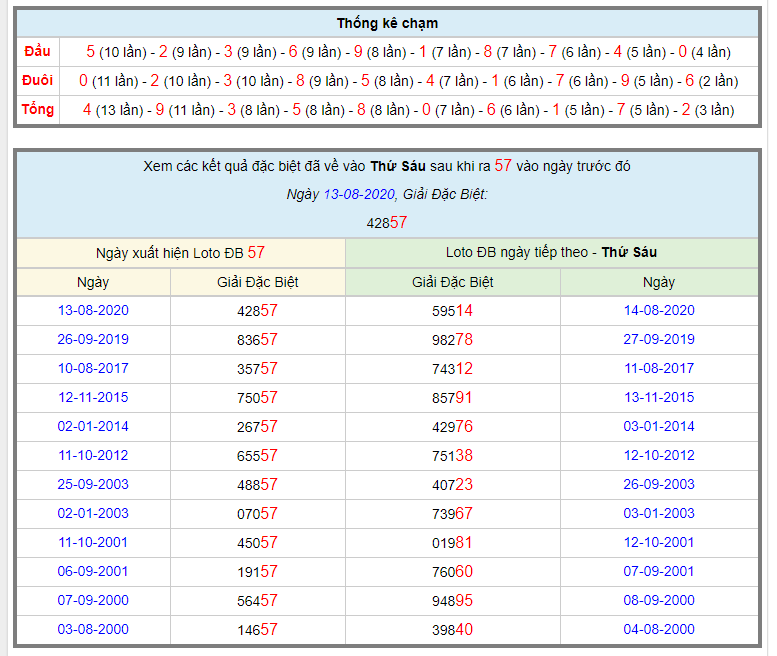Open the 06-09-2001 date link
This screenshot has height=656, width=777.
tap(93, 571)
